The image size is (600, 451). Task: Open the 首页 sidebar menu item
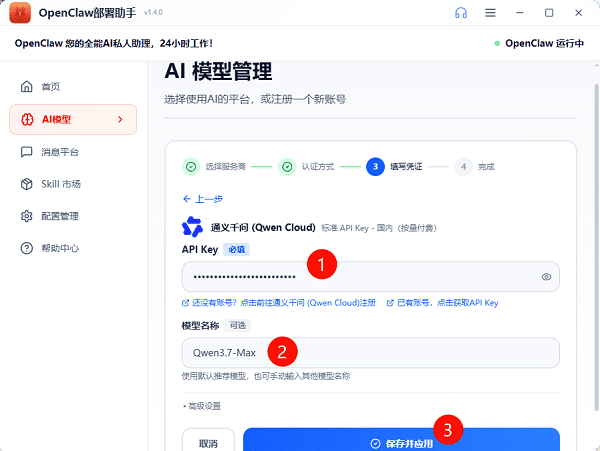73,86
